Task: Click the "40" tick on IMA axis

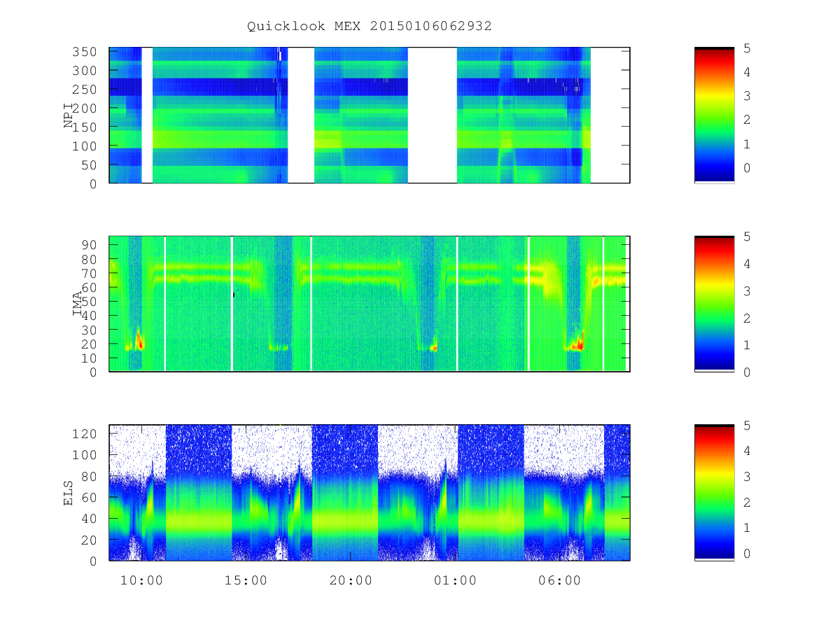Action: (x=88, y=316)
